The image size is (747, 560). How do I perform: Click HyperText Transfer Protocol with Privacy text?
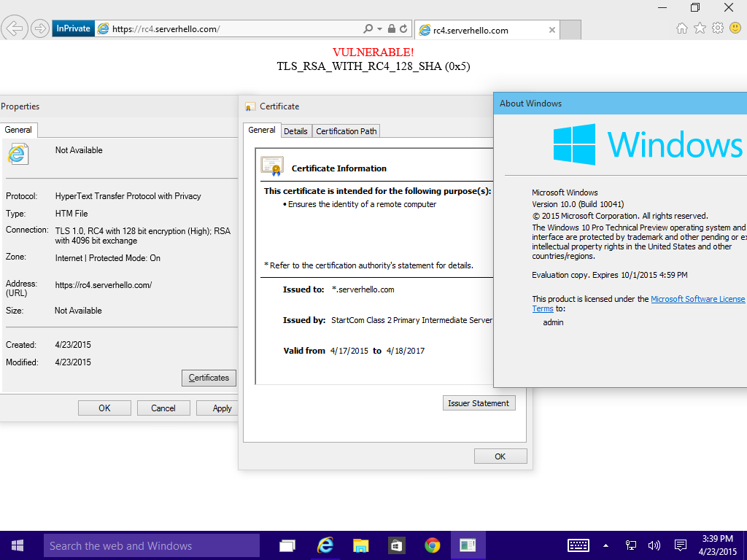[x=128, y=196]
